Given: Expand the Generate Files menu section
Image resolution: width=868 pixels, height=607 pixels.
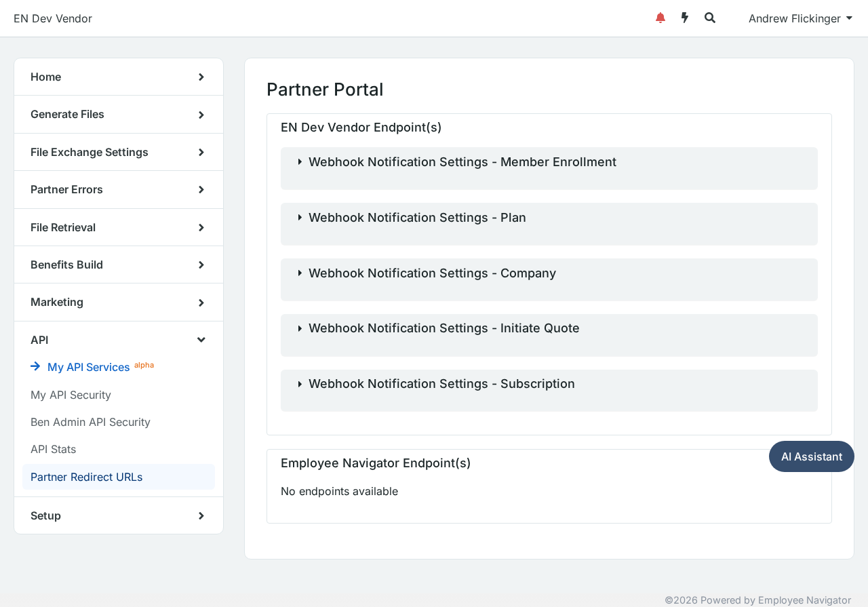Looking at the screenshot, I should pyautogui.click(x=119, y=114).
